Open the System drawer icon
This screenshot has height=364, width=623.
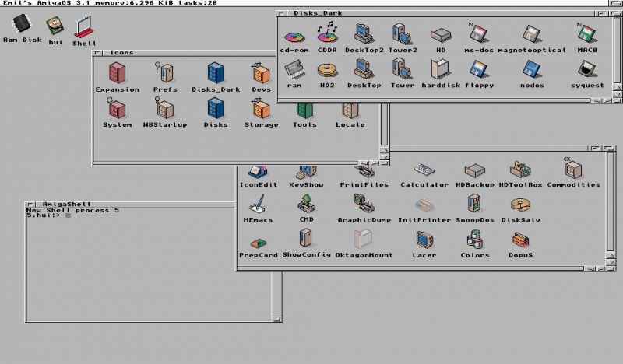pos(116,107)
